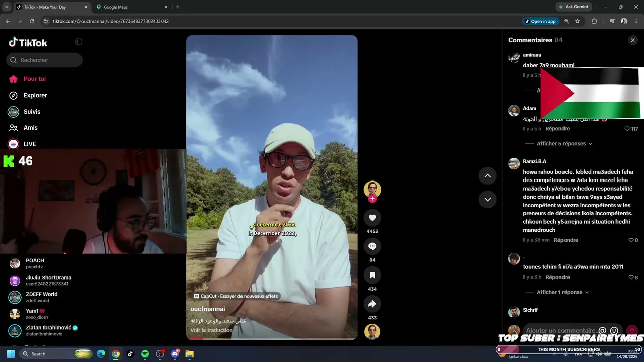Open the media controls icon in Chrome
644x362 pixels.
(x=612, y=21)
